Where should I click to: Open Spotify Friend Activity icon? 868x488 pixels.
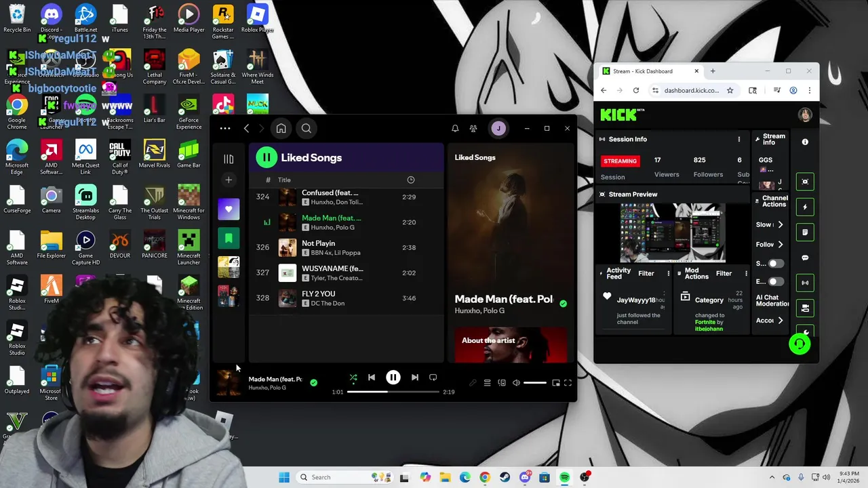pyautogui.click(x=473, y=128)
